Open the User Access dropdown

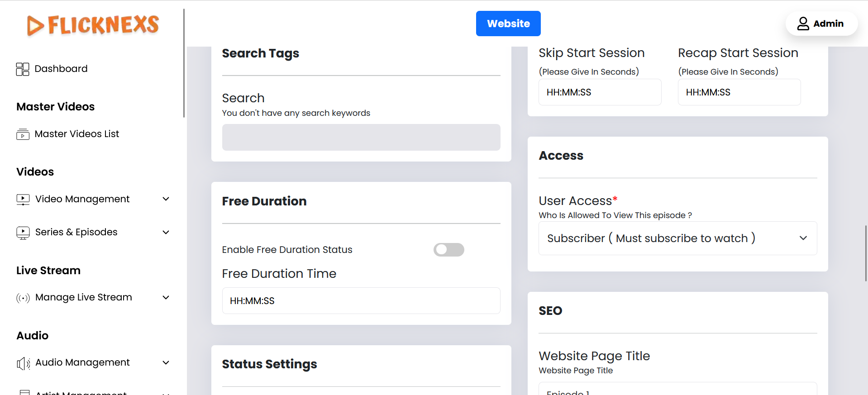tap(677, 238)
